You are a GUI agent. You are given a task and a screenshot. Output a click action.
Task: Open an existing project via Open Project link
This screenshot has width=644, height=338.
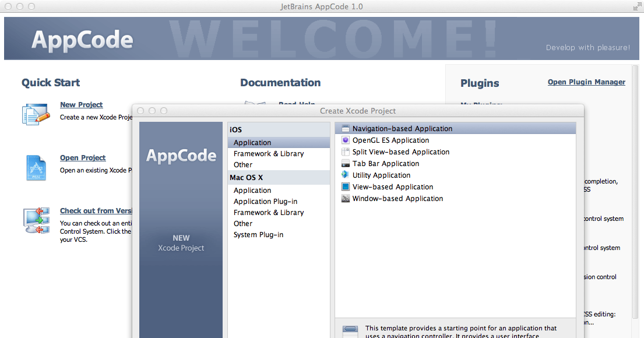(82, 157)
